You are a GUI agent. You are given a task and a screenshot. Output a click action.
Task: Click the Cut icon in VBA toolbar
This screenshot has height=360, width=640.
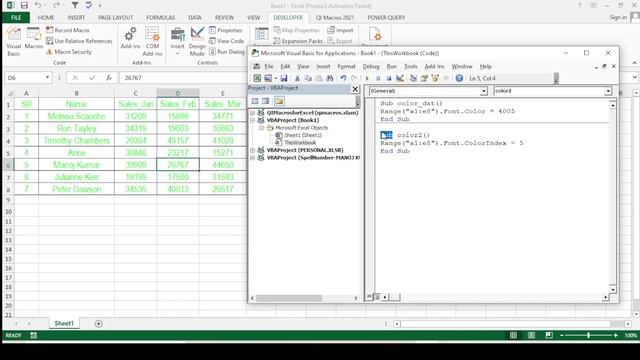click(x=297, y=78)
